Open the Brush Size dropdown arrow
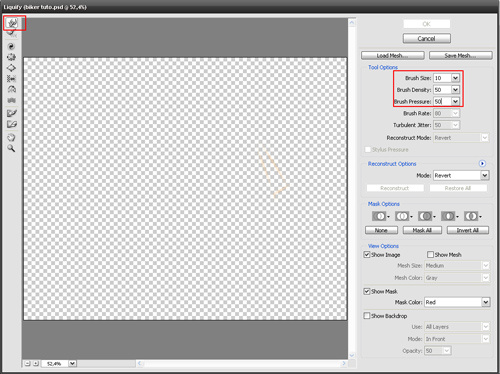The image size is (500, 374). click(x=455, y=78)
